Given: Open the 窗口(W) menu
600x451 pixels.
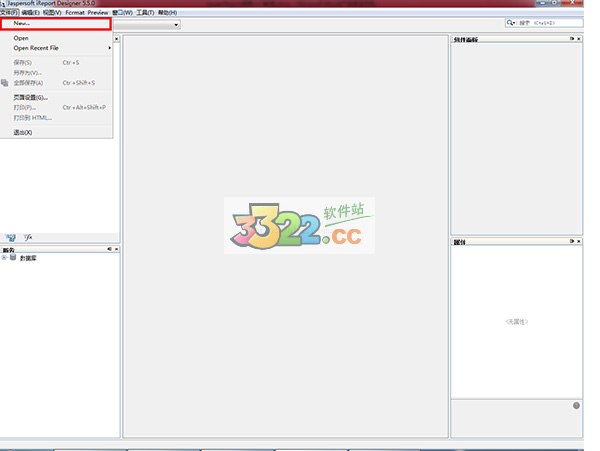Looking at the screenshot, I should pos(122,13).
